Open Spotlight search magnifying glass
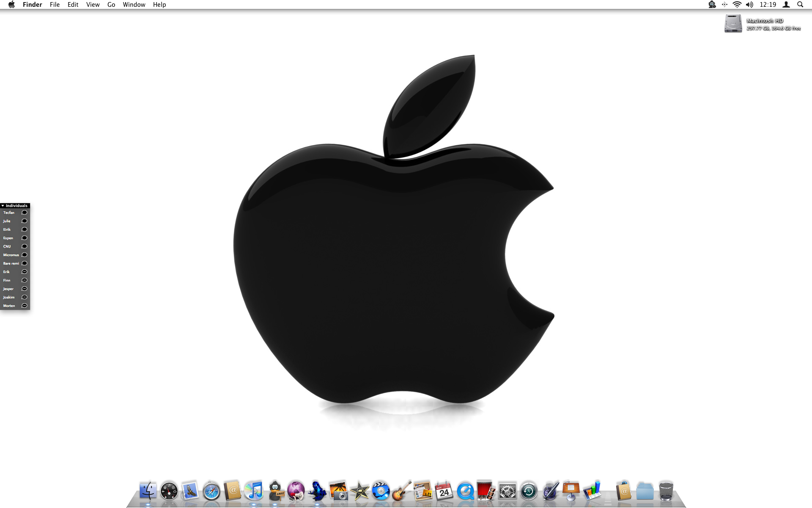The height and width of the screenshot is (508, 812). tap(800, 5)
